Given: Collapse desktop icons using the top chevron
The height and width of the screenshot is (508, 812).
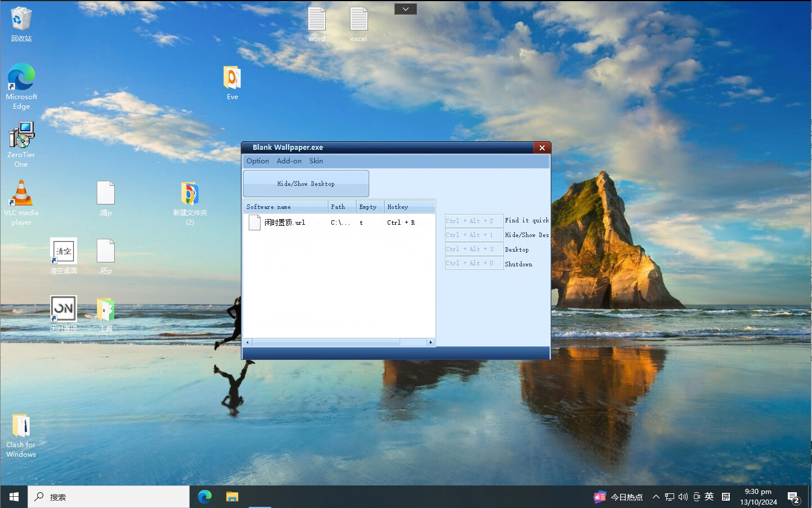Looking at the screenshot, I should tap(405, 8).
